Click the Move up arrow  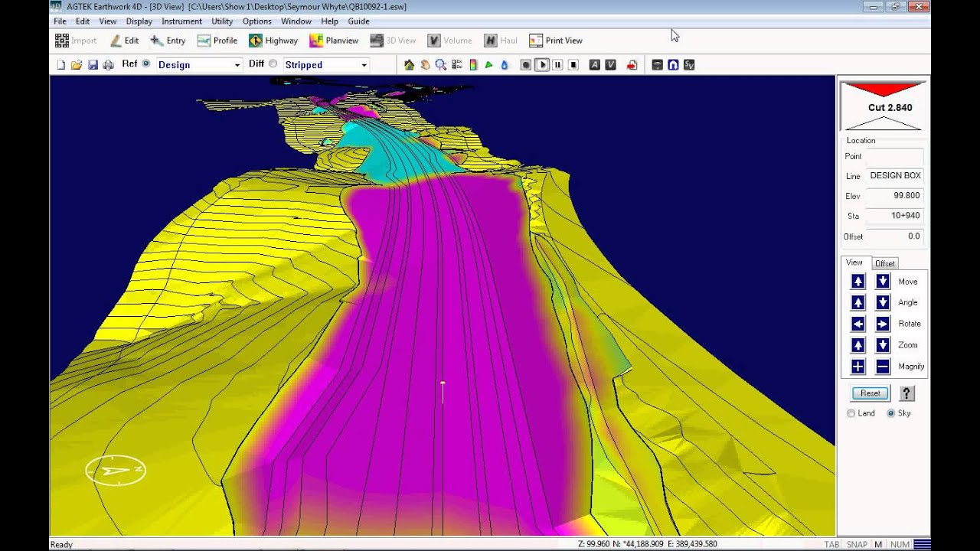coord(858,281)
